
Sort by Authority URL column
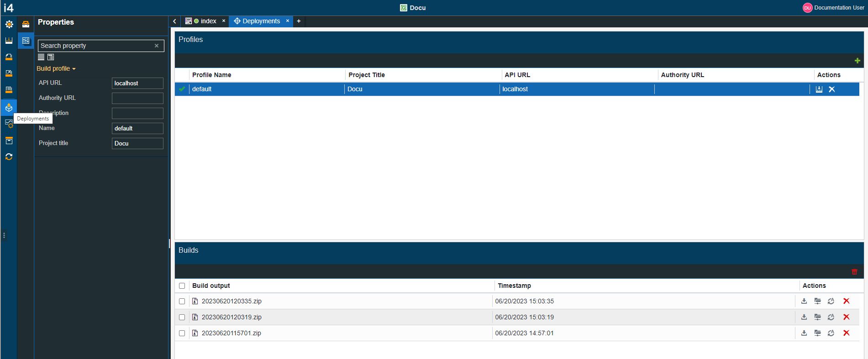click(682, 75)
